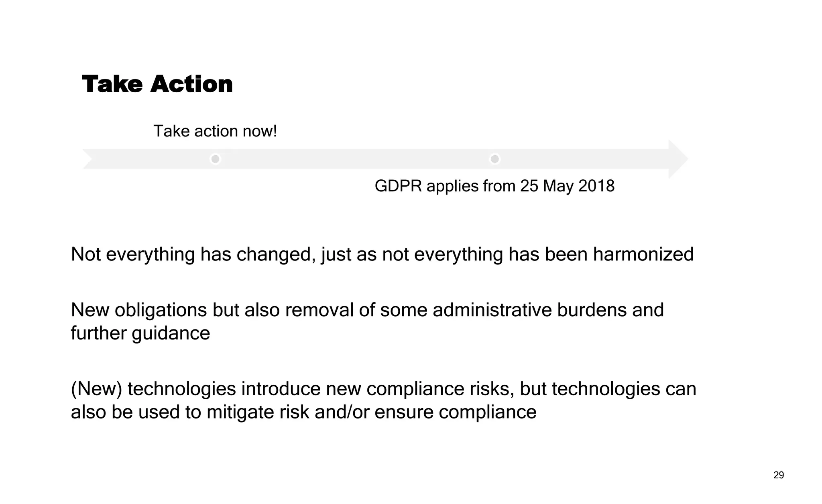The image size is (822, 504).
Task: Click the 'further guidance' line
Action: [x=140, y=333]
